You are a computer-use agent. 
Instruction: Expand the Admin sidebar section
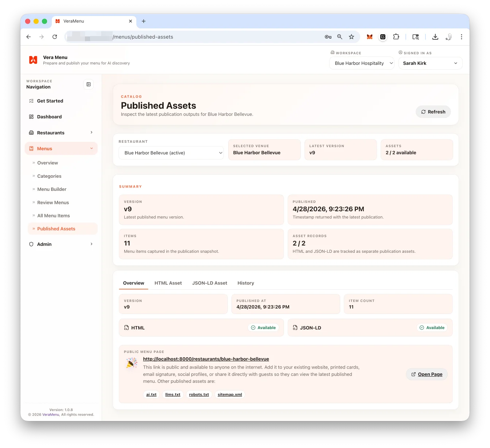point(61,244)
